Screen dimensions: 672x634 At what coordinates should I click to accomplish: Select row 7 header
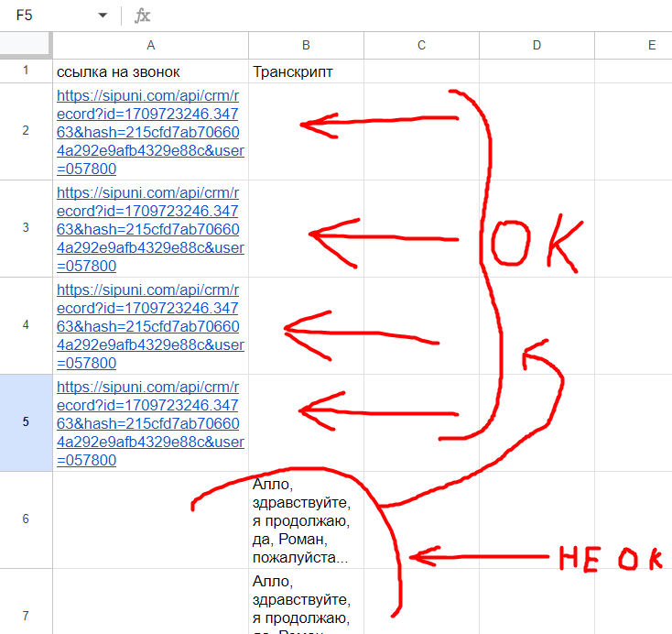pyautogui.click(x=26, y=601)
